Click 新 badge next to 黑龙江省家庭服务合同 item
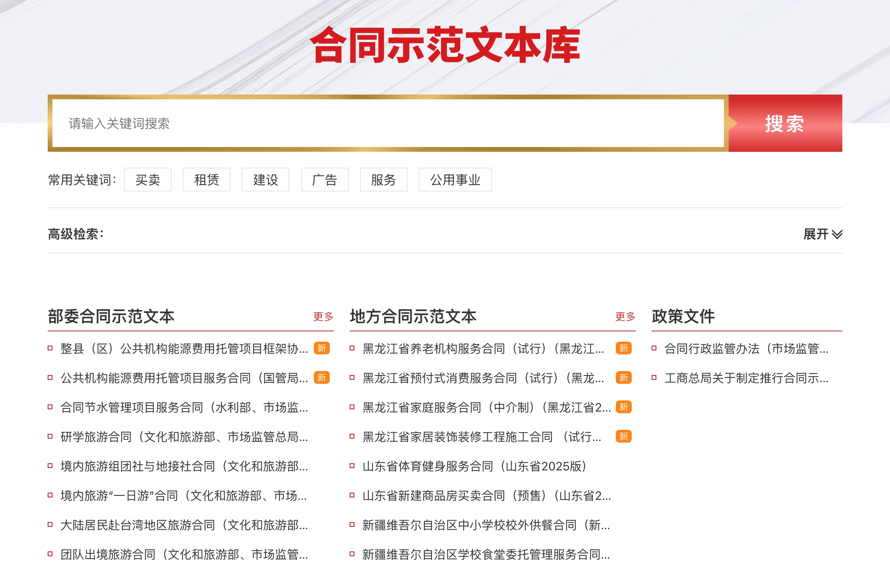The image size is (890, 588). (624, 407)
